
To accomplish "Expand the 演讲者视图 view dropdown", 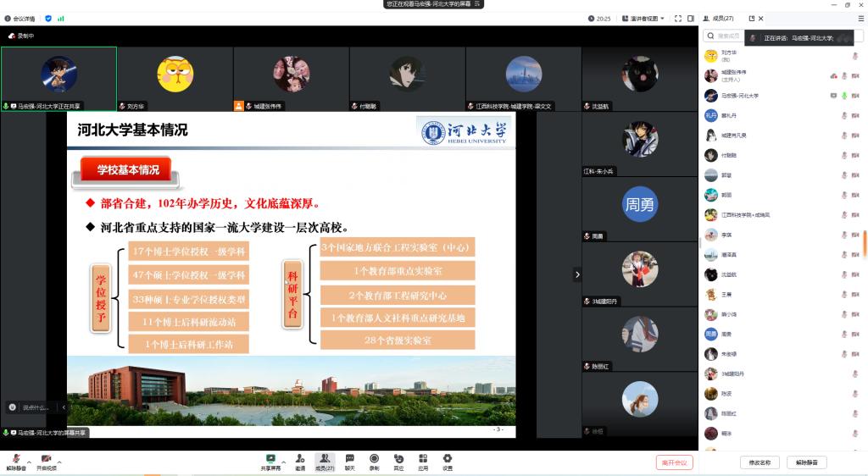I will pyautogui.click(x=643, y=18).
